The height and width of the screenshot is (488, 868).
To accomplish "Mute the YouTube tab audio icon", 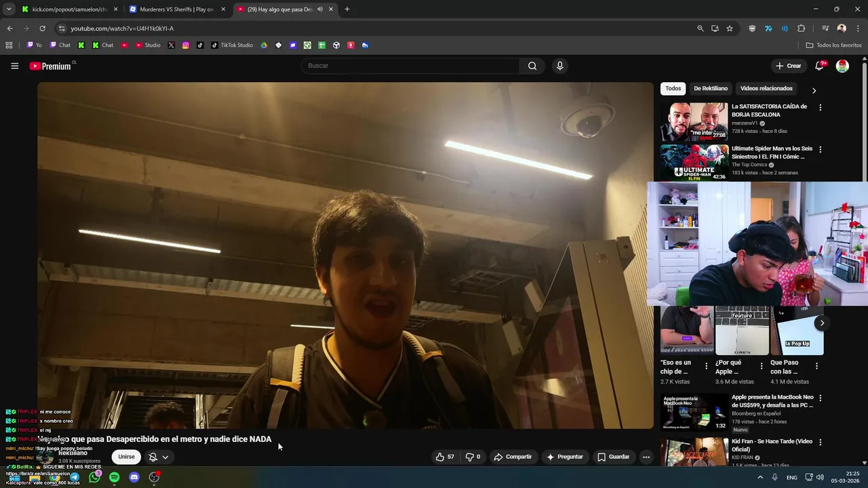I will point(320,9).
